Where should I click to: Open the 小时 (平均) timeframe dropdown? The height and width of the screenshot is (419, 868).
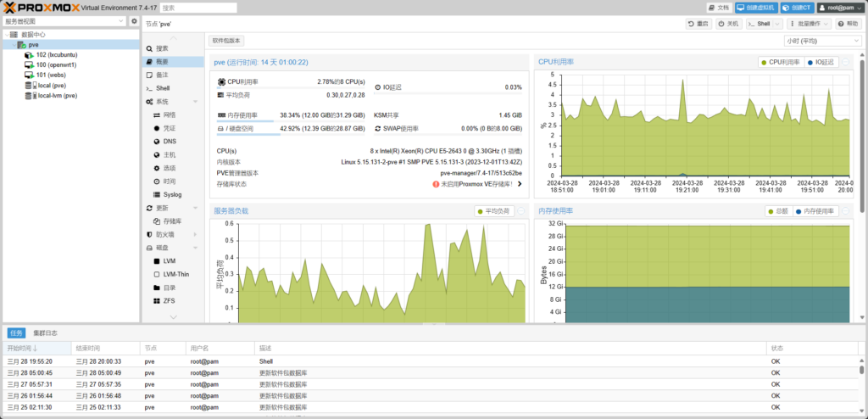click(822, 41)
